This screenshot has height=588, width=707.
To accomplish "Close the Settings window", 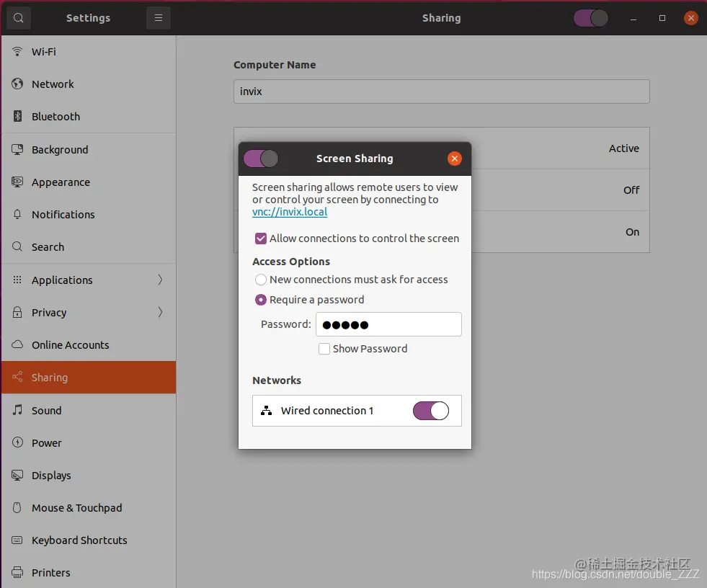I will pos(690,18).
